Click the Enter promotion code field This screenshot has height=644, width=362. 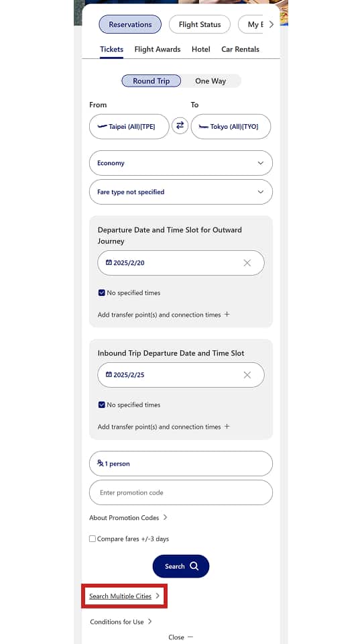click(180, 492)
